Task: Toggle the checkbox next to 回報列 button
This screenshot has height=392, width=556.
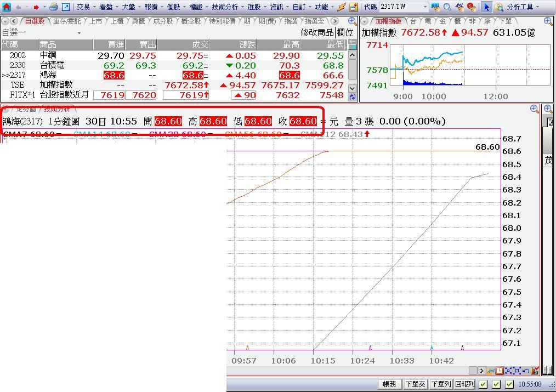Action: 483,384
